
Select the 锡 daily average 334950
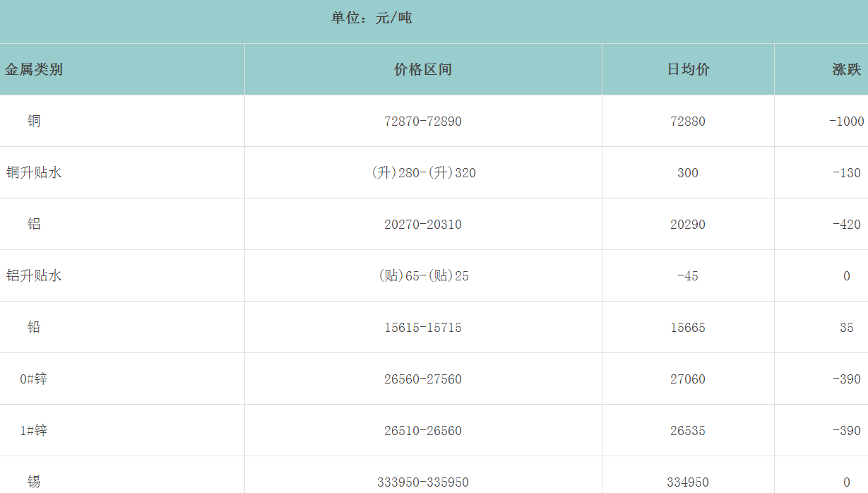click(688, 482)
